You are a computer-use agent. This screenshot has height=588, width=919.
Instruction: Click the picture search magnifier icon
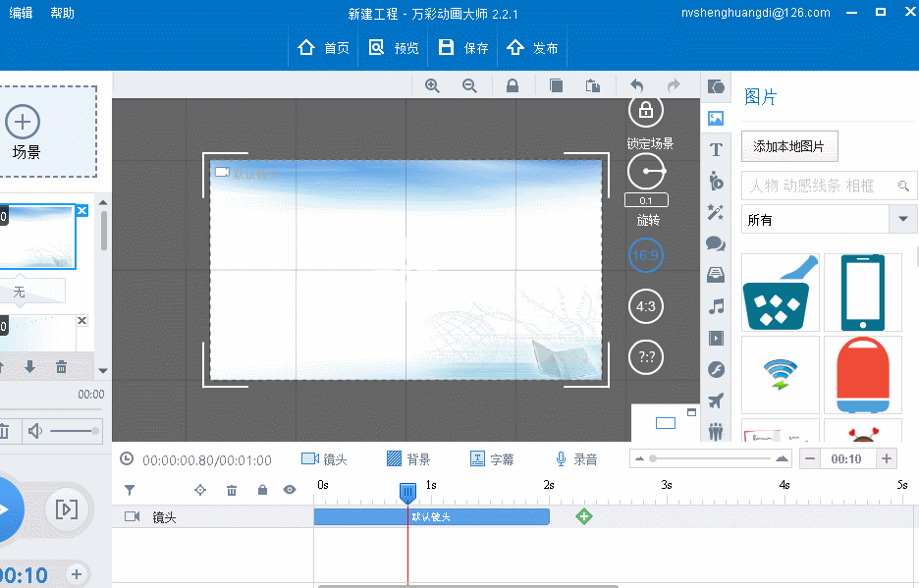pyautogui.click(x=903, y=186)
